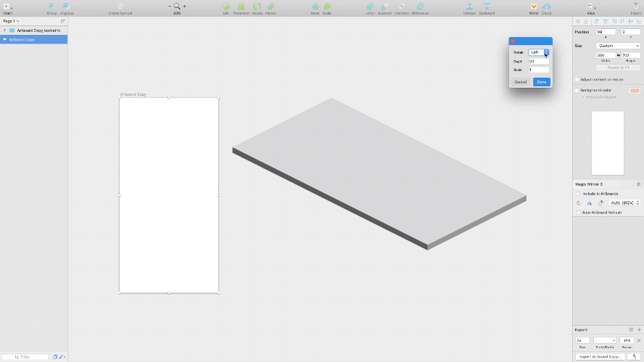
Task: Click Cancel in the dialog
Action: click(x=521, y=82)
